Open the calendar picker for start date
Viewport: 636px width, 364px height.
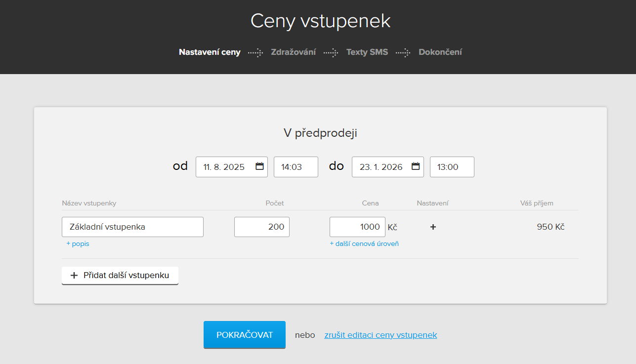[x=259, y=166]
